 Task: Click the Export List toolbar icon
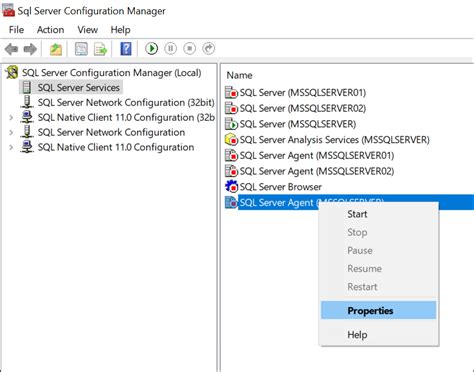tap(100, 49)
